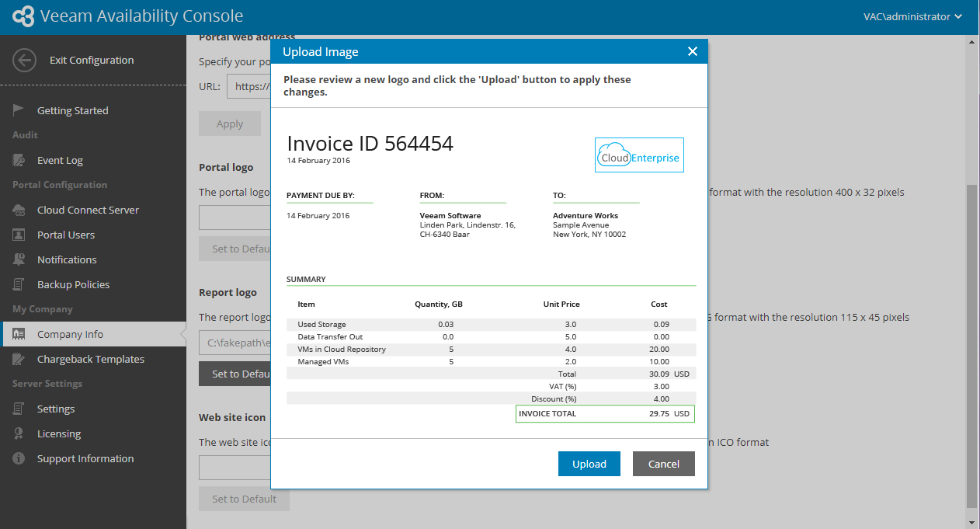Click the web site icon file field

pos(235,468)
